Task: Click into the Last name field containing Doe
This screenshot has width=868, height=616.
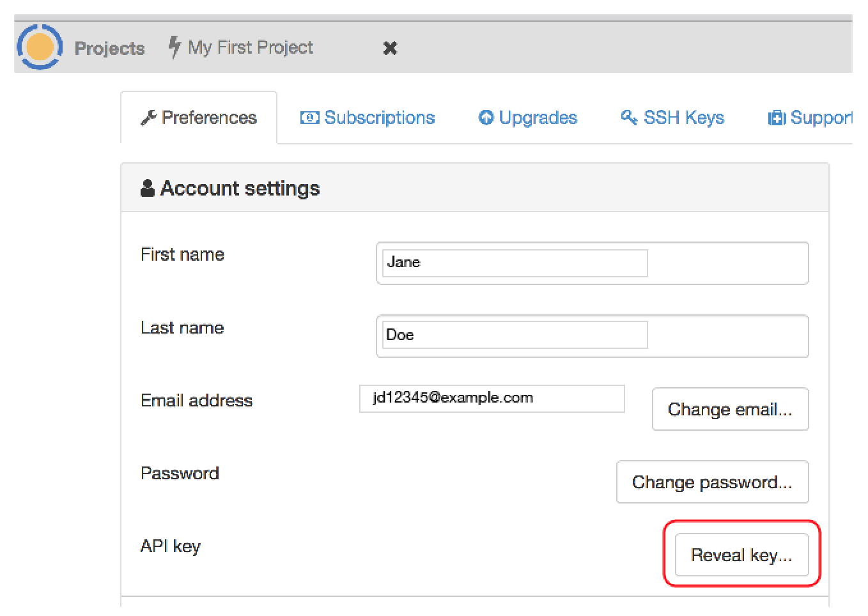Action: point(515,335)
